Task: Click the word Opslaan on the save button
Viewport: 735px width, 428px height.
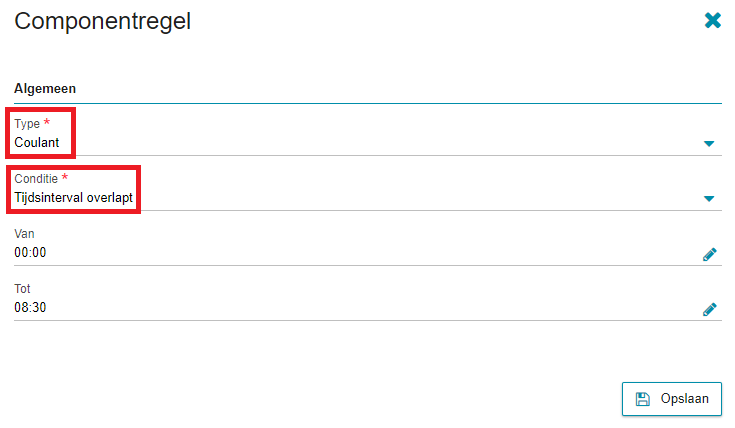Action: pyautogui.click(x=684, y=399)
